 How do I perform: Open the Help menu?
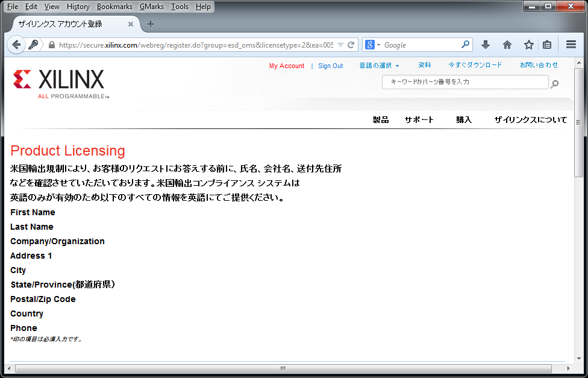(x=203, y=7)
